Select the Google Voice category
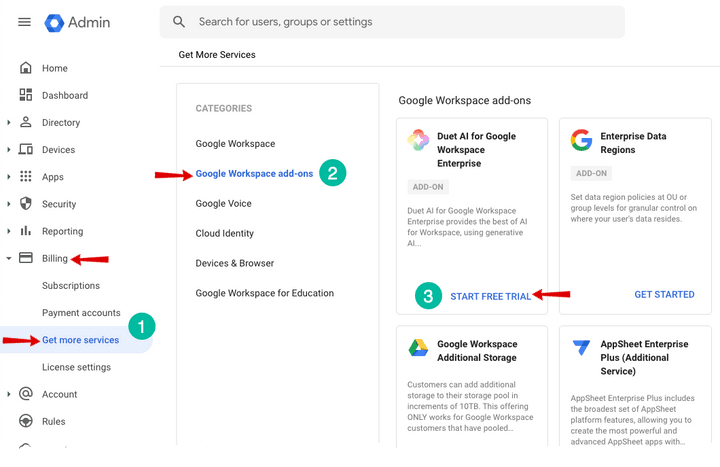 tap(223, 204)
